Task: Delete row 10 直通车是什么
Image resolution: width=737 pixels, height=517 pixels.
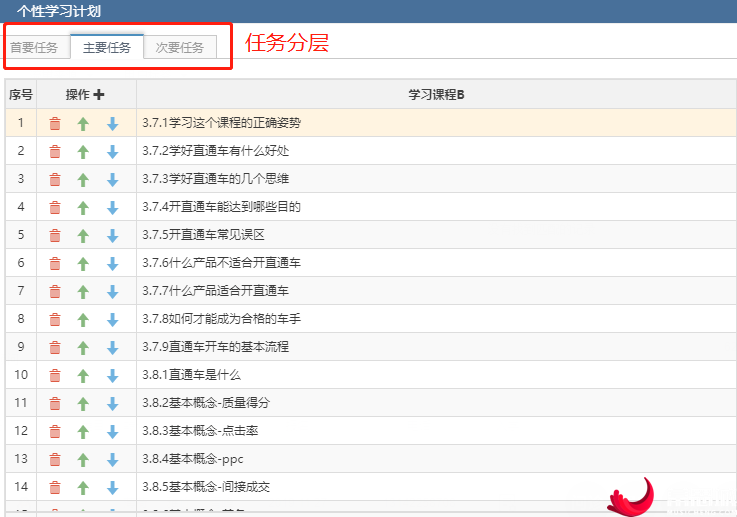Action: click(x=55, y=376)
